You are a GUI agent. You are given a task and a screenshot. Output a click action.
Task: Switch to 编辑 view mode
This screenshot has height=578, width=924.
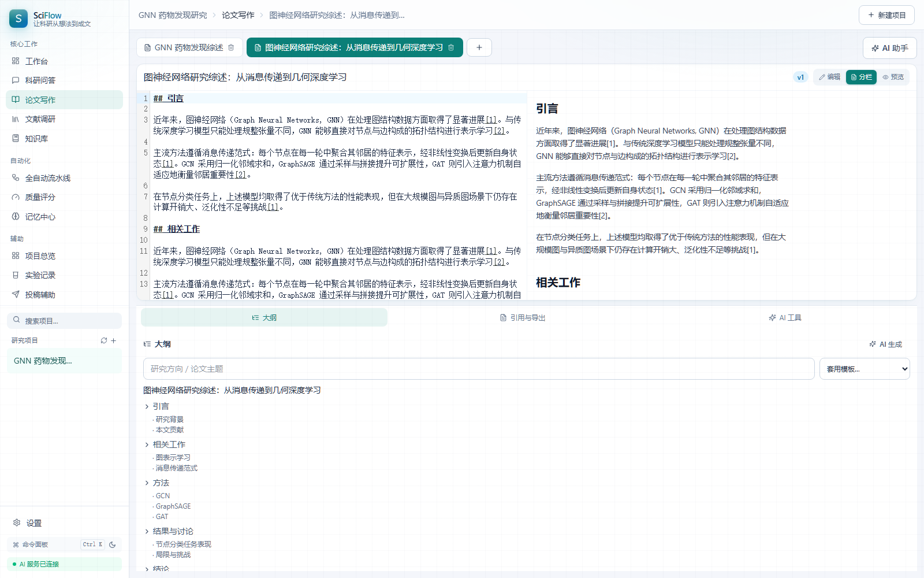[829, 77]
